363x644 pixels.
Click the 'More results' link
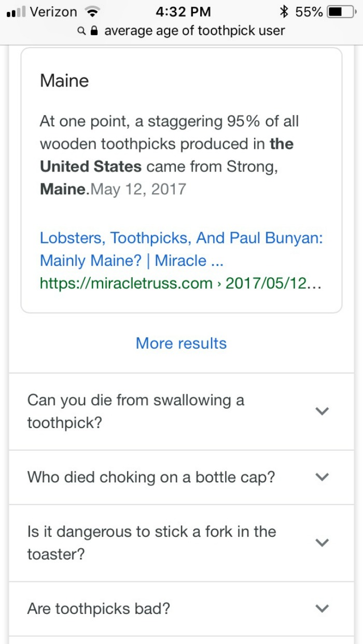[x=181, y=344]
